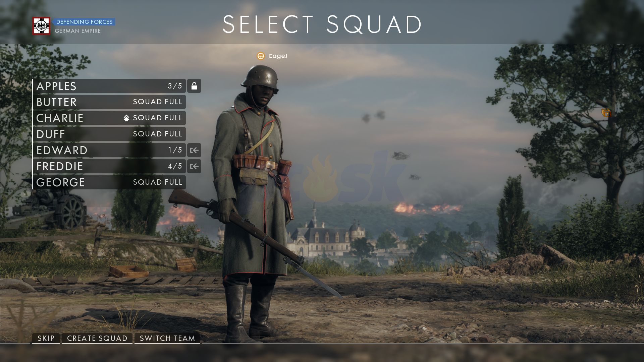Pick the Edward squad row
644x362 pixels.
[x=109, y=150]
